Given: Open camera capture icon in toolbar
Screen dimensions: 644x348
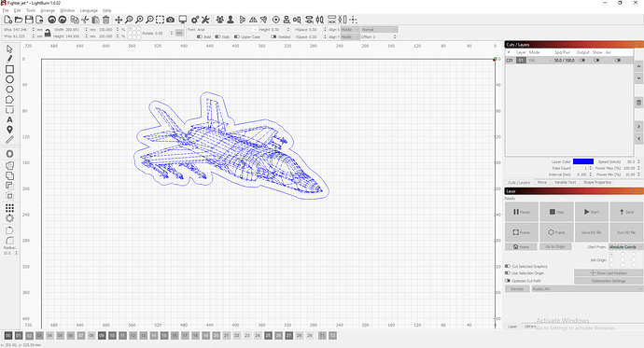Looking at the screenshot, I should (171, 20).
